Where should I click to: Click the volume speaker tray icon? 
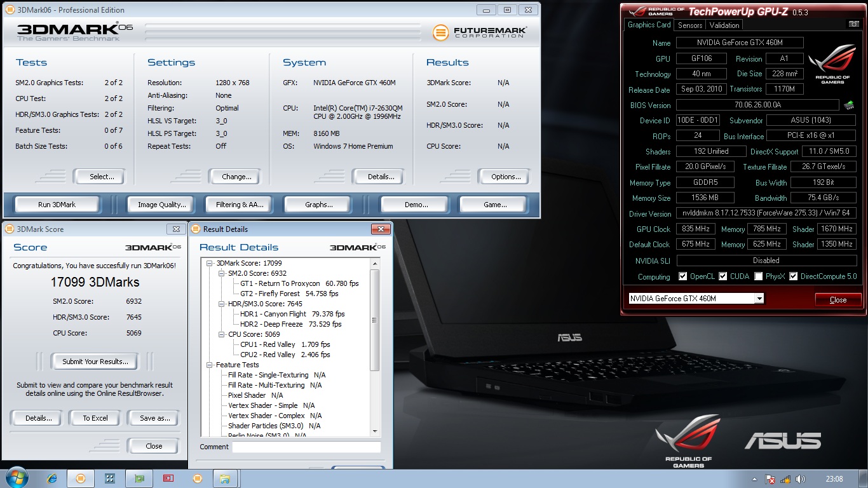coord(800,479)
